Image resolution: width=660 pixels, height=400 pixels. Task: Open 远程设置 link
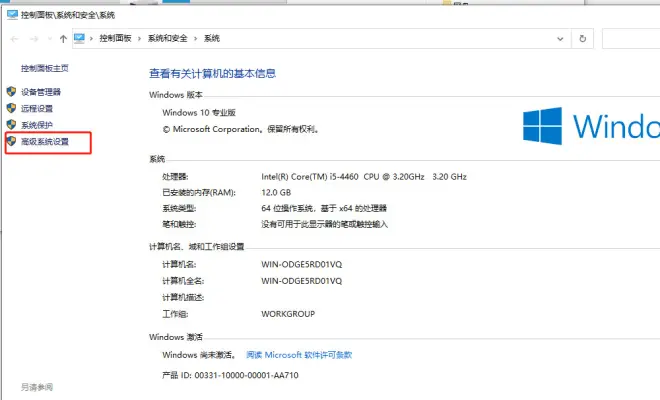click(37, 109)
